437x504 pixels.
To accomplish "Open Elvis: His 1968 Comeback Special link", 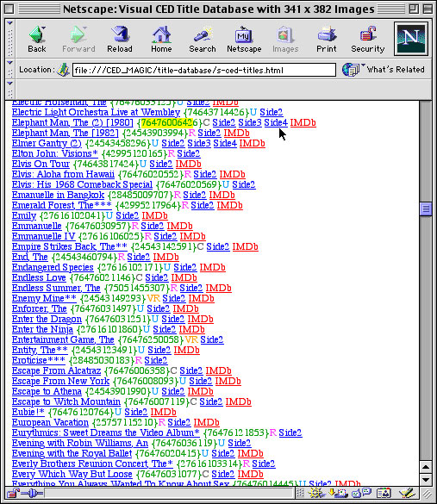I will pyautogui.click(x=82, y=184).
